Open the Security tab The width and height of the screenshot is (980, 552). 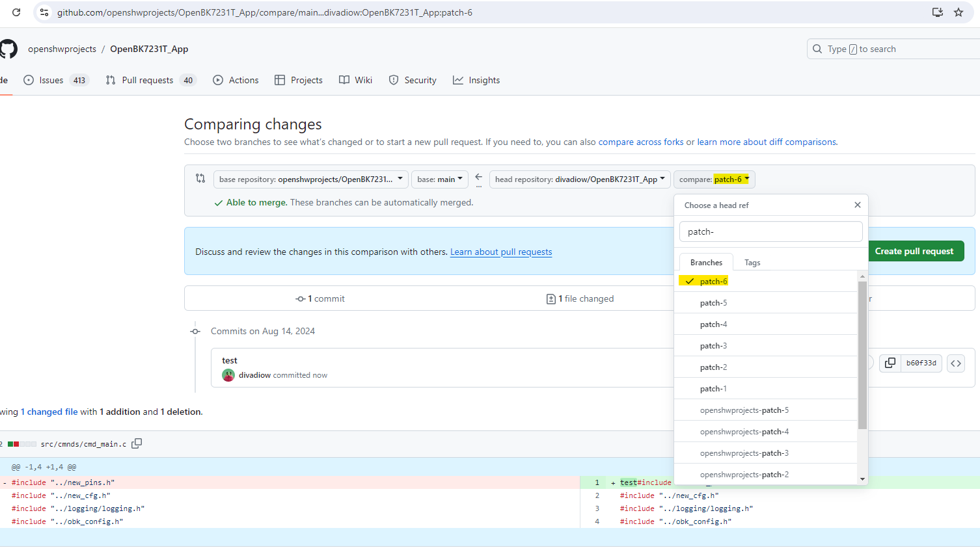[x=413, y=80]
